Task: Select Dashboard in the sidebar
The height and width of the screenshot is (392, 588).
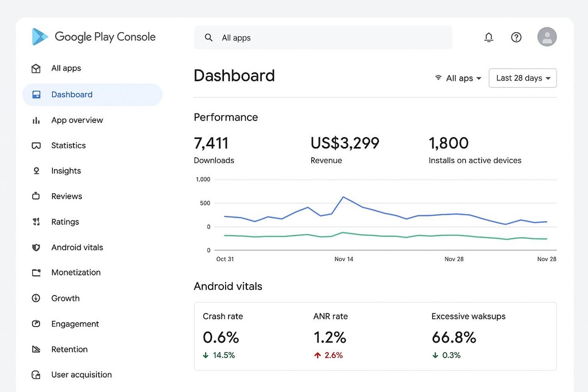Action: (x=72, y=95)
